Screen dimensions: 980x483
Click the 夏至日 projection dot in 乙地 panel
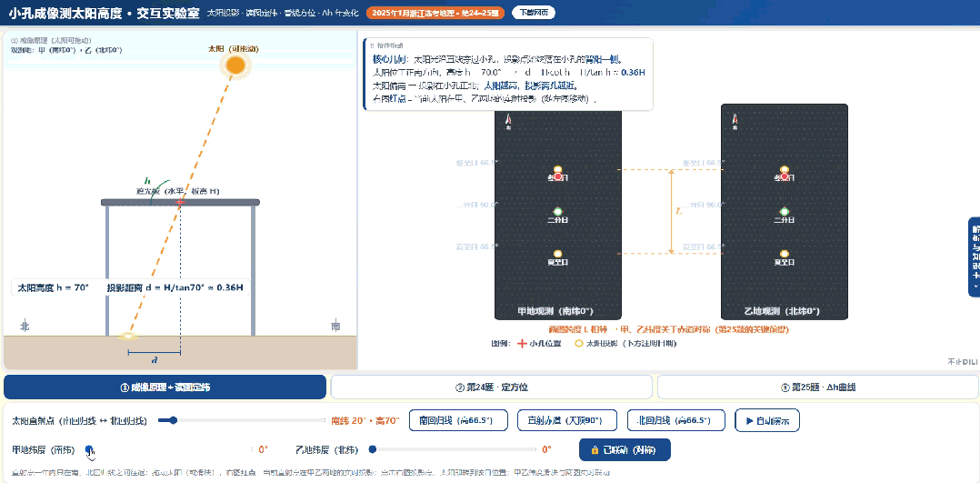click(785, 254)
